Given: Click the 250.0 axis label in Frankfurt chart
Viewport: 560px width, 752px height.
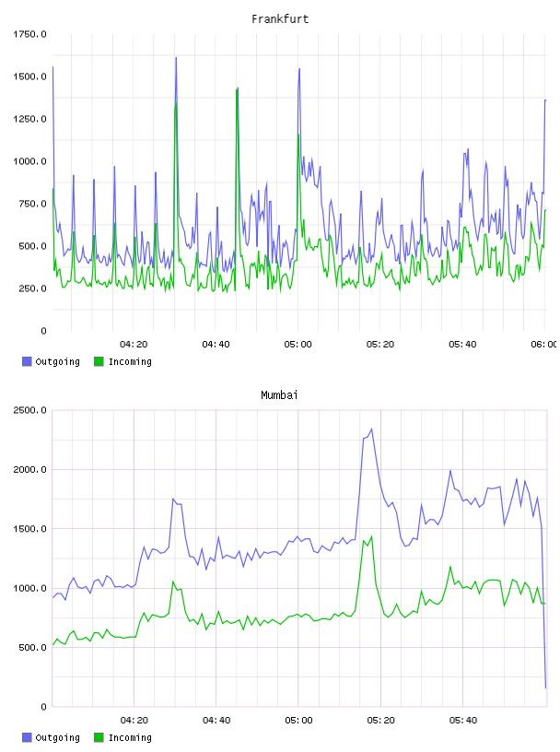Looking at the screenshot, I should click(x=32, y=288).
